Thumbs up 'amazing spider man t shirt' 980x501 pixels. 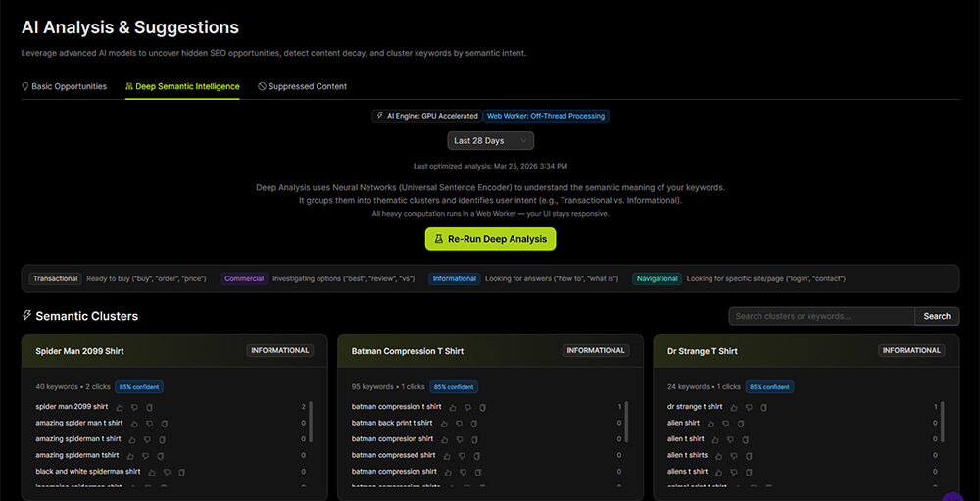[x=135, y=424]
